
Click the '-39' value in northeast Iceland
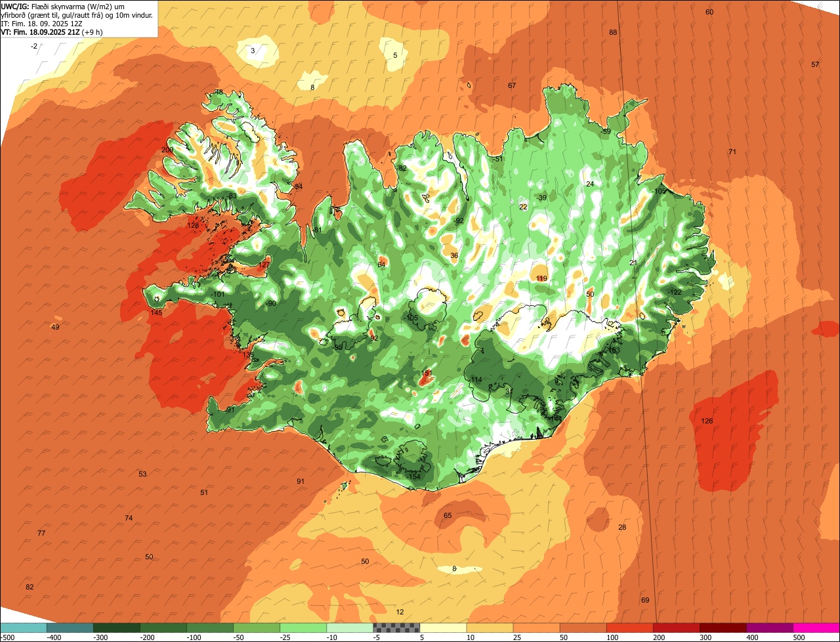541,198
